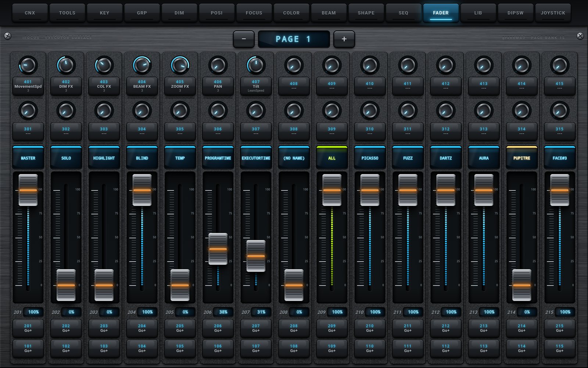588x368 pixels.
Task: Select the DIPSW tab
Action: (x=516, y=13)
